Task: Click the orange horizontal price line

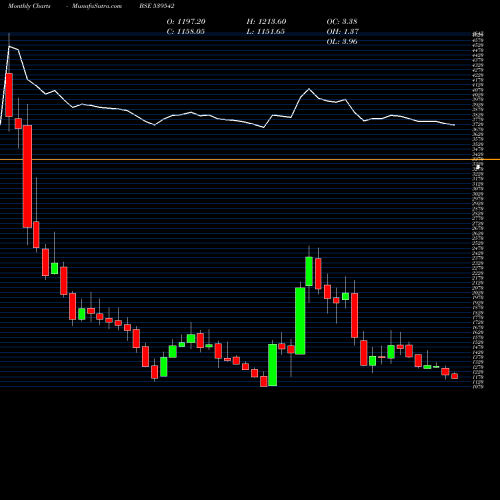Action: pos(250,160)
